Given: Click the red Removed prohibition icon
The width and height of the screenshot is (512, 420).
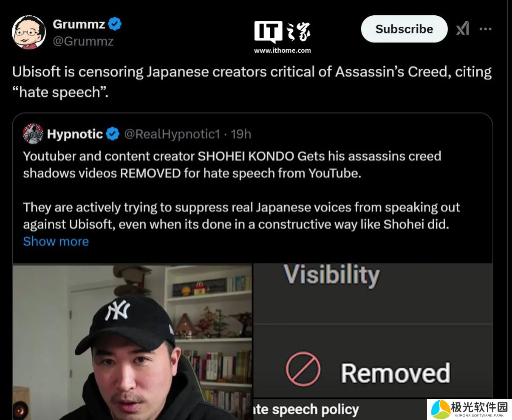Looking at the screenshot, I should (303, 368).
